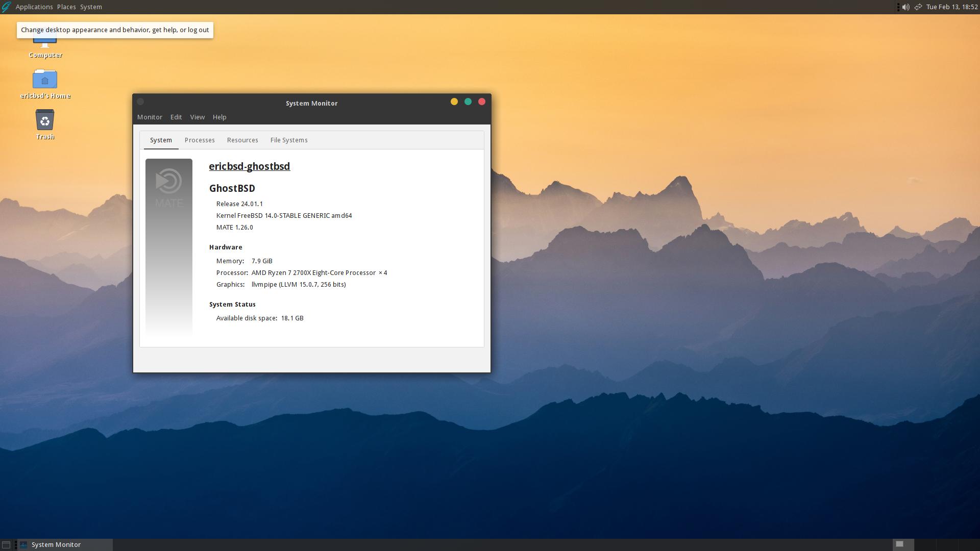Click the network arrows icon in the tray
This screenshot has width=980, height=551.
tap(918, 7)
